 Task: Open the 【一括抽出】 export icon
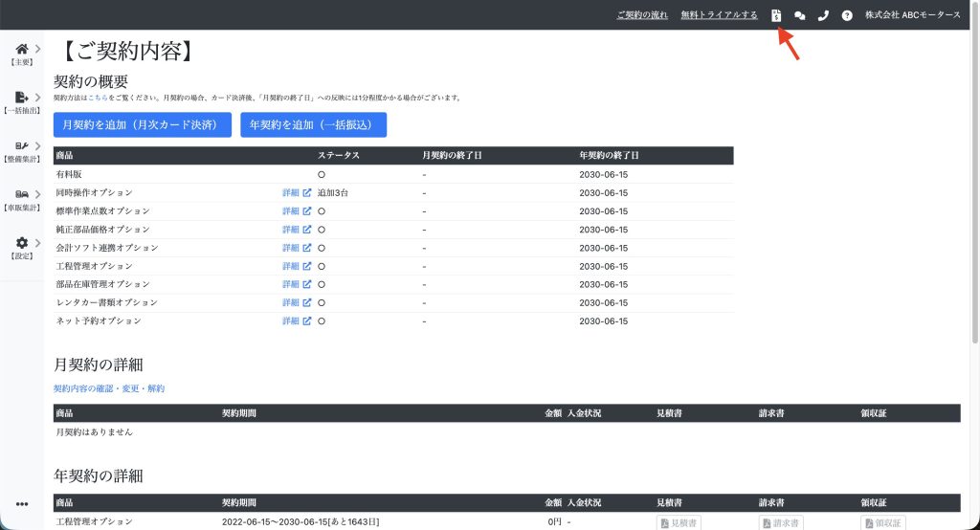pos(22,97)
